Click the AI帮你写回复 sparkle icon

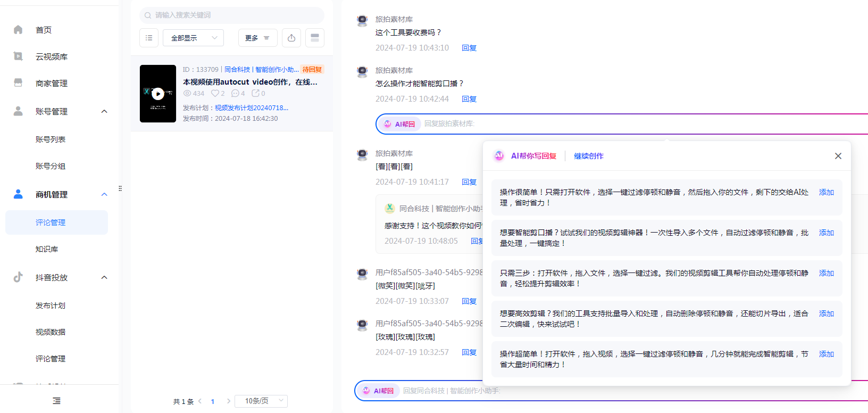point(499,155)
